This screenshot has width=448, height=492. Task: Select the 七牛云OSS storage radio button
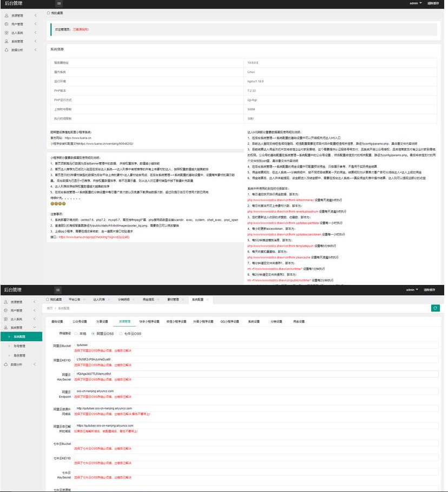(x=121, y=334)
